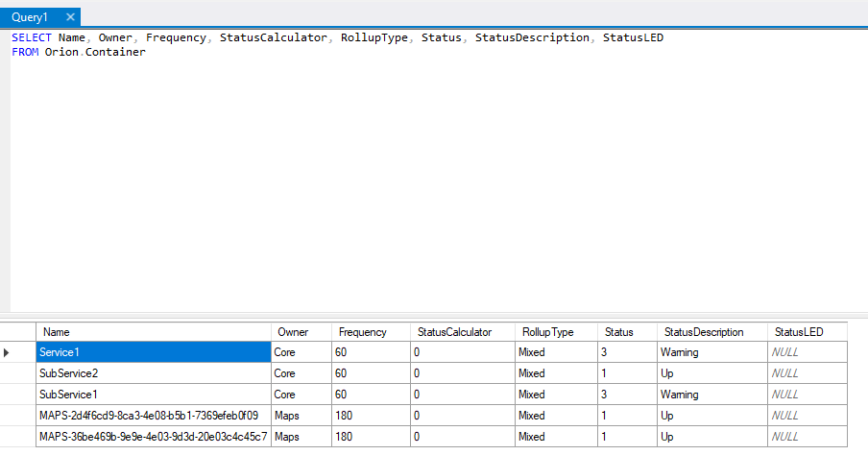868x455 pixels.
Task: Click NULL StatusLED in SubService2 row
Action: tap(808, 373)
